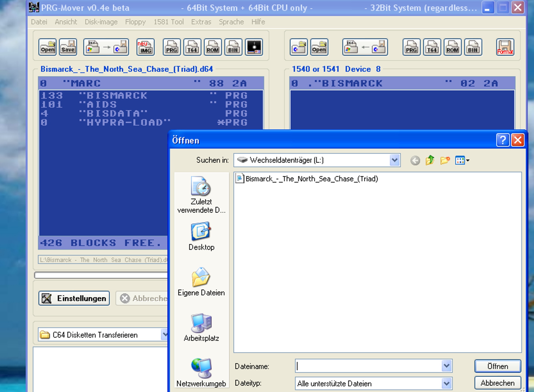The image size is (534, 392).
Task: Click the greyed Abbrechen button in PRG-Mover
Action: 142,298
